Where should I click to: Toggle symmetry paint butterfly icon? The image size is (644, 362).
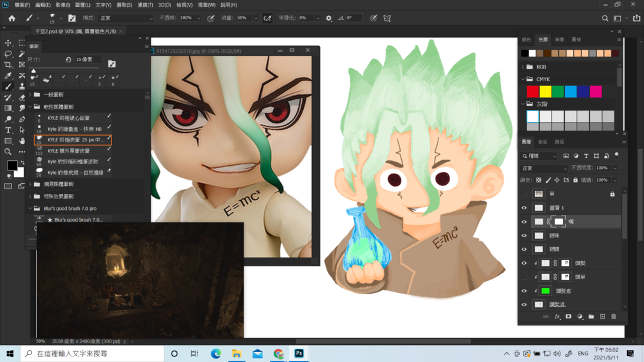click(387, 18)
